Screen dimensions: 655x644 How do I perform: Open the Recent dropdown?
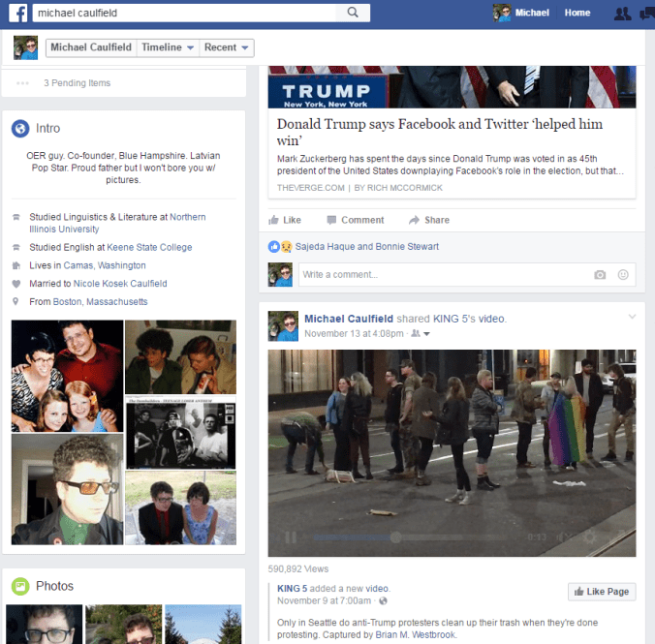point(227,47)
